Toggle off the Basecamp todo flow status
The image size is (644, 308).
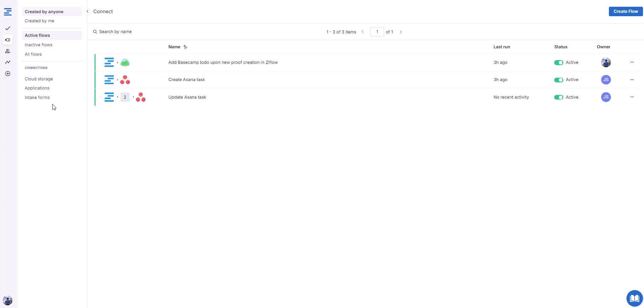(558, 62)
